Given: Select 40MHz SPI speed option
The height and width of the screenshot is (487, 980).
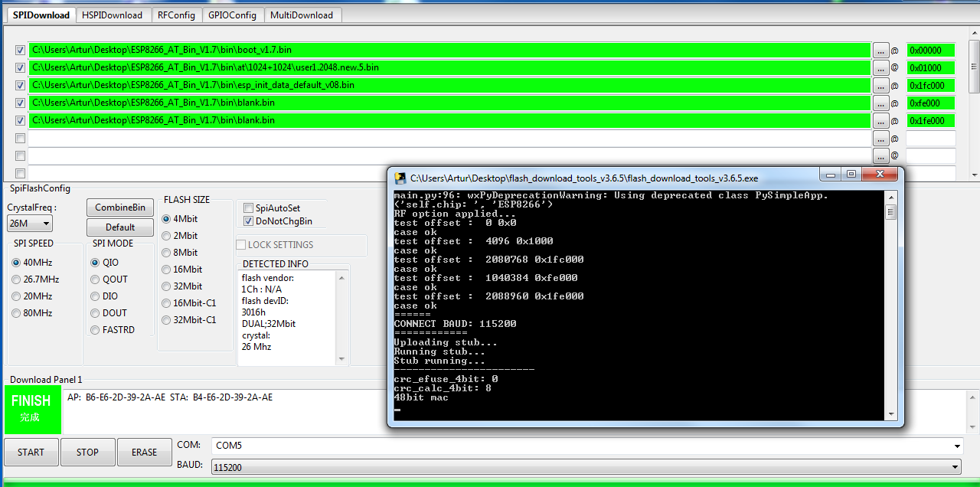Looking at the screenshot, I should pos(16,263).
